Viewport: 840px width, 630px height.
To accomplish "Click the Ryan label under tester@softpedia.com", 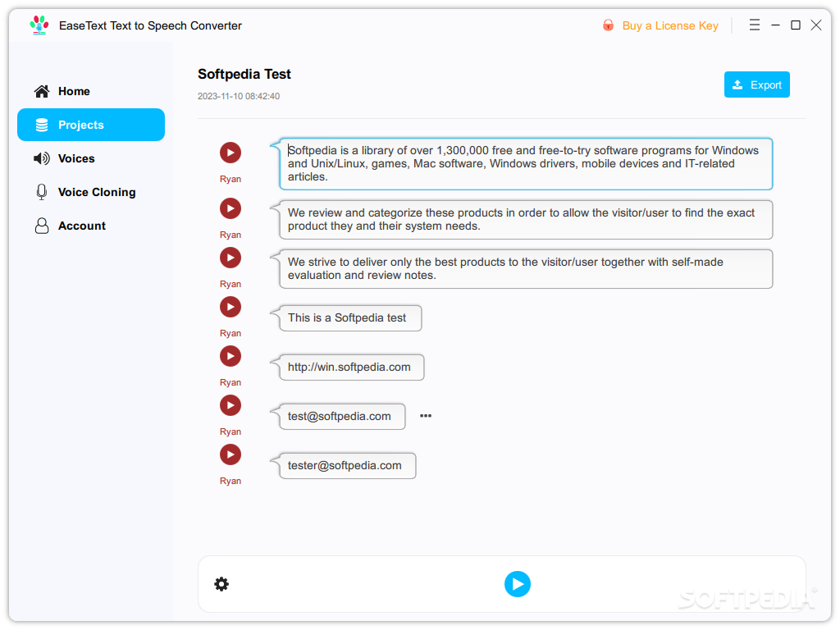I will pos(231,481).
